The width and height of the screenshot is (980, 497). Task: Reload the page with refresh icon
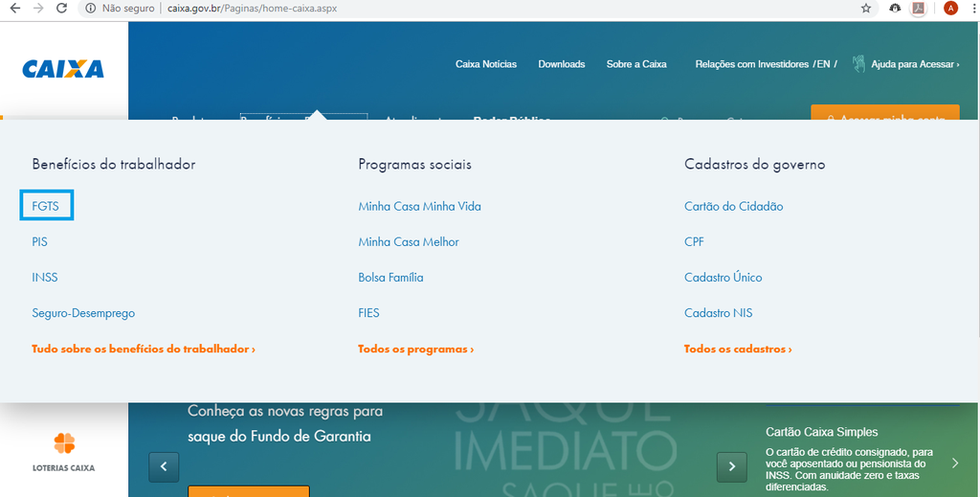tap(61, 8)
